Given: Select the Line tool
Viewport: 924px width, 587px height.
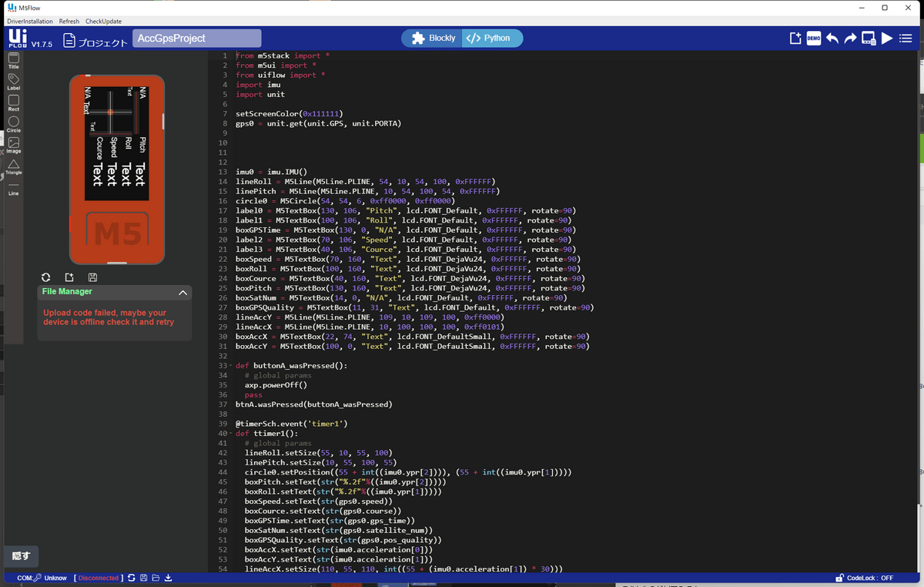Looking at the screenshot, I should click(13, 188).
